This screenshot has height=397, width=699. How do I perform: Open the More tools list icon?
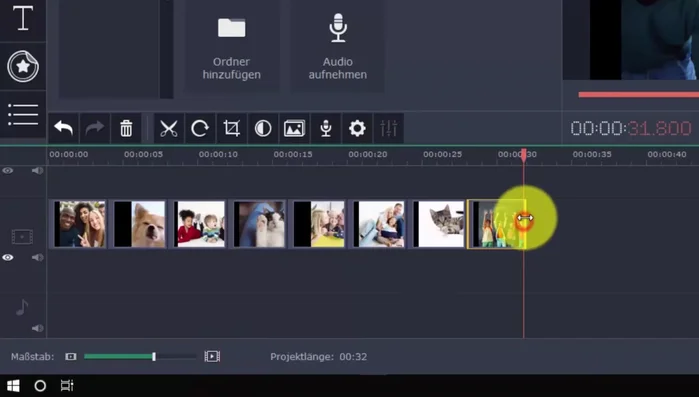(23, 115)
